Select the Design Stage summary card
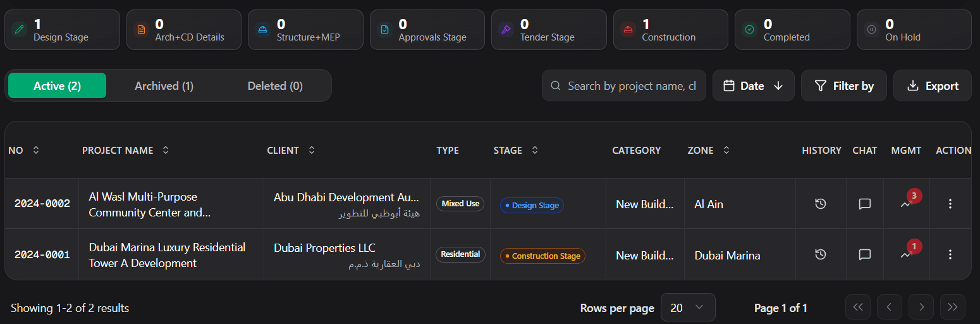Screen dimensions: 980x324 pyautogui.click(x=62, y=30)
